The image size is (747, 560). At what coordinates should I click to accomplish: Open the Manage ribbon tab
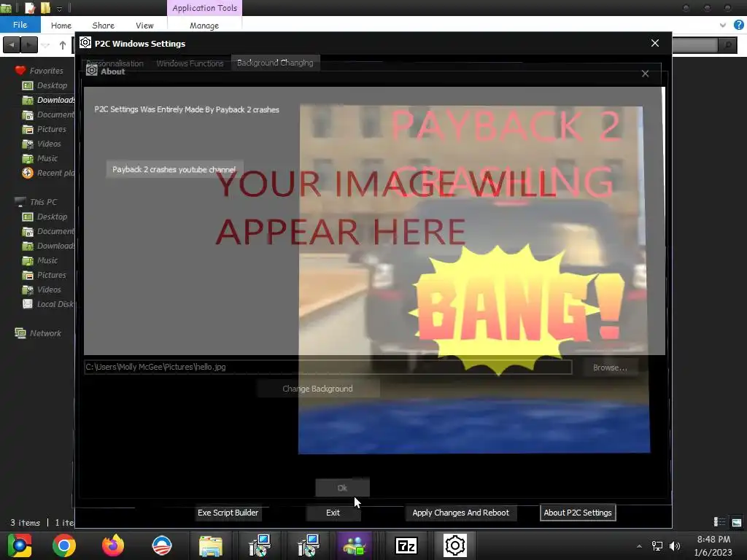[204, 26]
